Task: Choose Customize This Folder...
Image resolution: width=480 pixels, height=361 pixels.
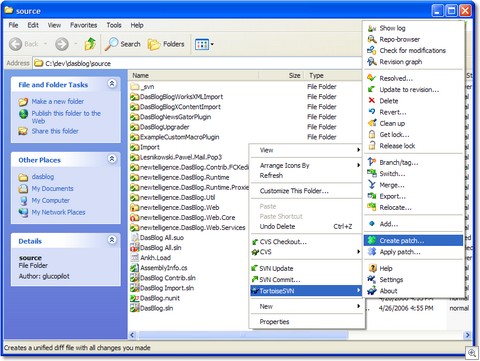Action: [306, 191]
